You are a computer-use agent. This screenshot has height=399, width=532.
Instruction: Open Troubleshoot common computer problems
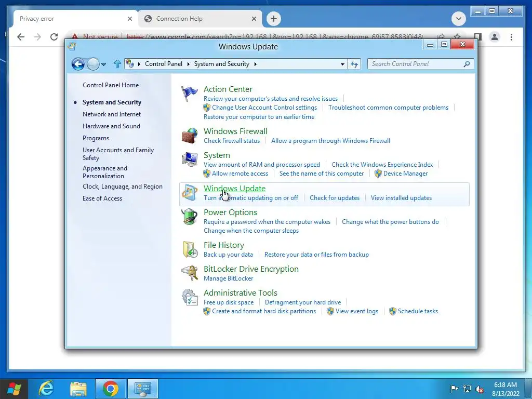coord(388,108)
